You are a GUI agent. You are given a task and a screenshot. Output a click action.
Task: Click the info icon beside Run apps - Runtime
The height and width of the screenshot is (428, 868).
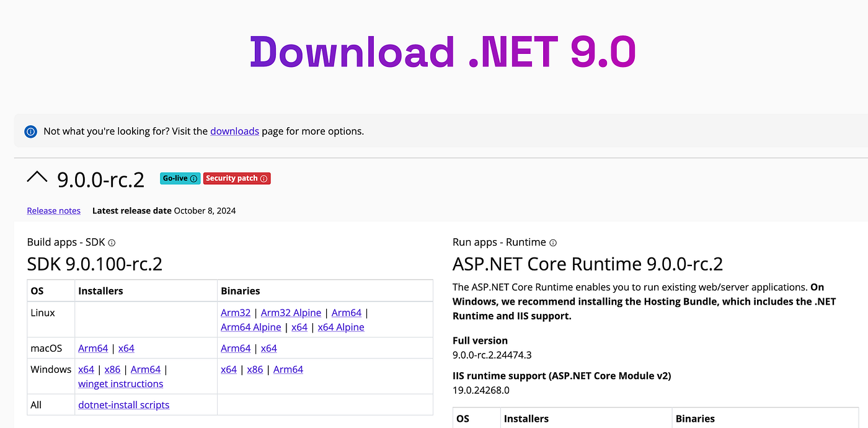tap(553, 243)
